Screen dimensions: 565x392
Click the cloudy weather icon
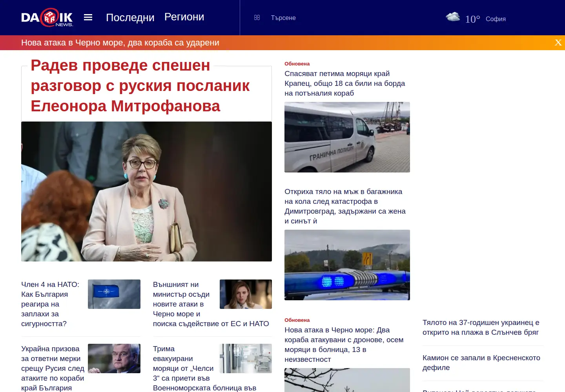[x=453, y=17]
